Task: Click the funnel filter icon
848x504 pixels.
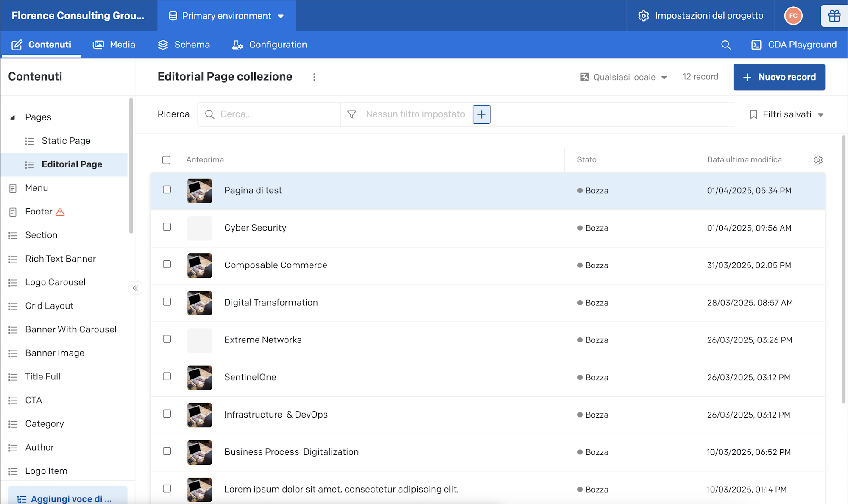Action: point(351,114)
